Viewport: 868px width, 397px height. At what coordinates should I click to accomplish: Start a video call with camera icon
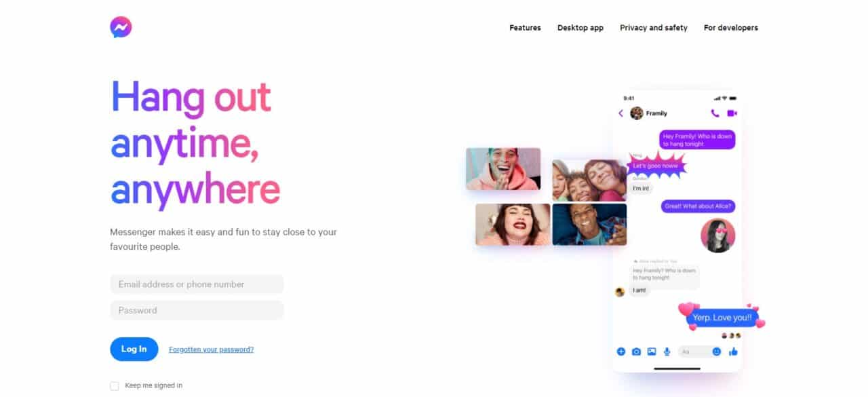[732, 113]
